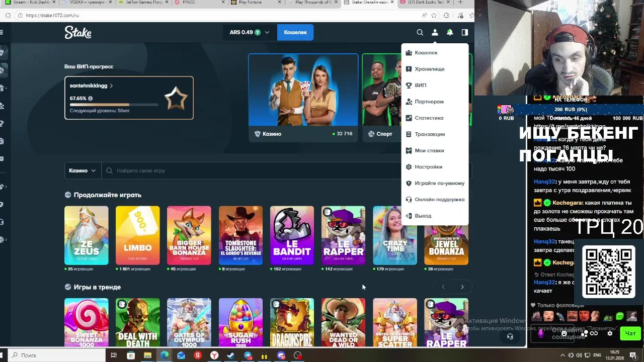Click the Pepe frog emote in chat
This screenshot has width=644, height=362.
608,316
